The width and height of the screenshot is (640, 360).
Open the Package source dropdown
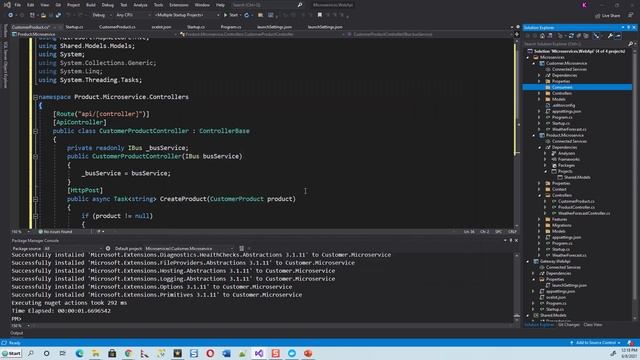(72, 248)
